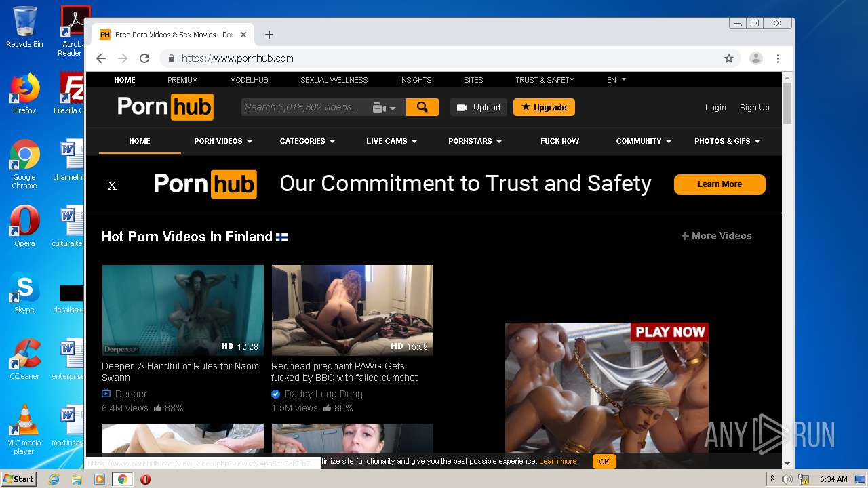Image resolution: width=868 pixels, height=488 pixels.
Task: Open INSIGHTS in the top bar
Action: point(416,80)
